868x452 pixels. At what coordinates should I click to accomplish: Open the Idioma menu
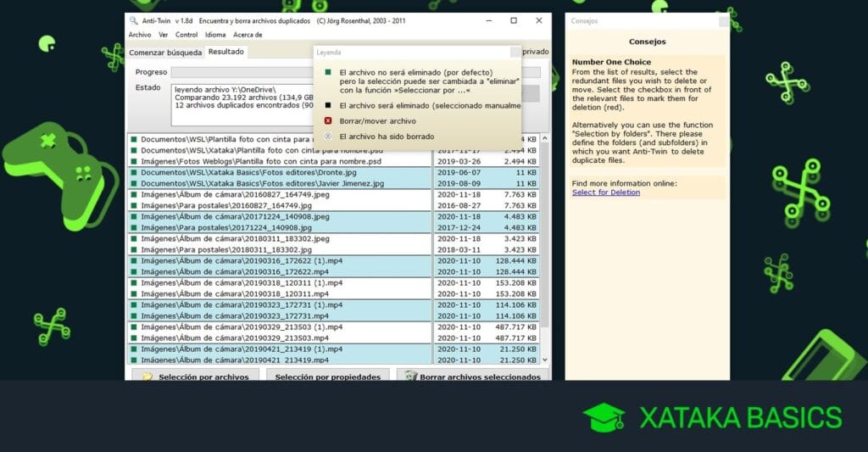pos(215,34)
